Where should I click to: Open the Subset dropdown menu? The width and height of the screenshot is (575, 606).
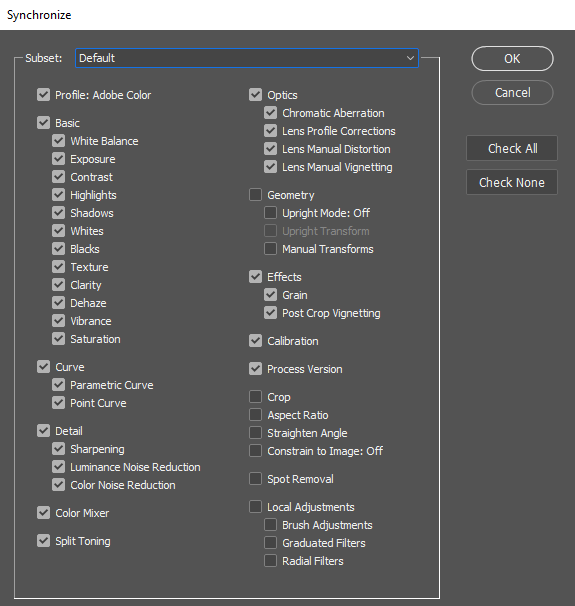247,58
